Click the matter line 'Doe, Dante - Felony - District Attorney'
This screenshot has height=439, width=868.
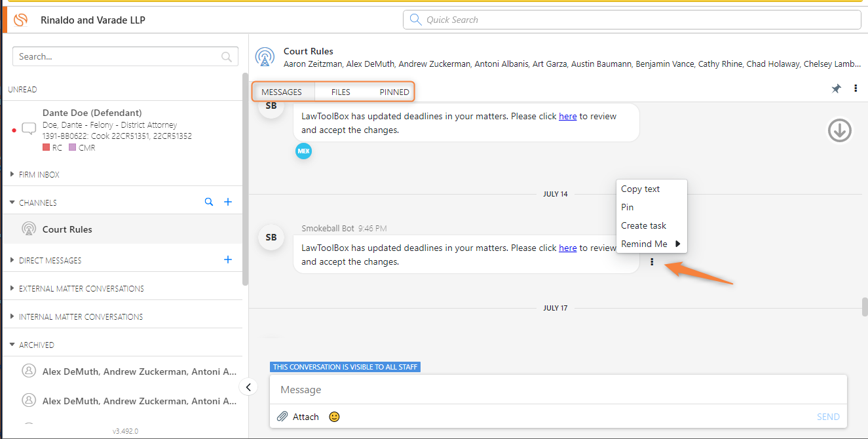pos(110,125)
